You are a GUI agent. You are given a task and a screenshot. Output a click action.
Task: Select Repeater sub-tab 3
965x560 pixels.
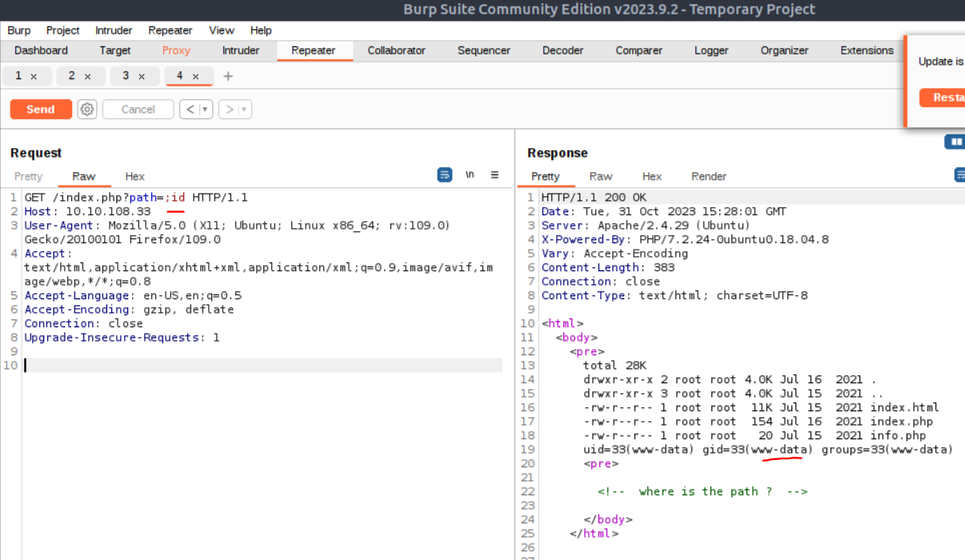(x=126, y=76)
